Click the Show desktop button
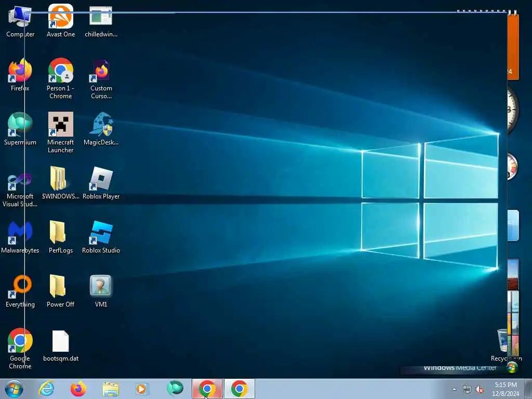 click(528, 389)
